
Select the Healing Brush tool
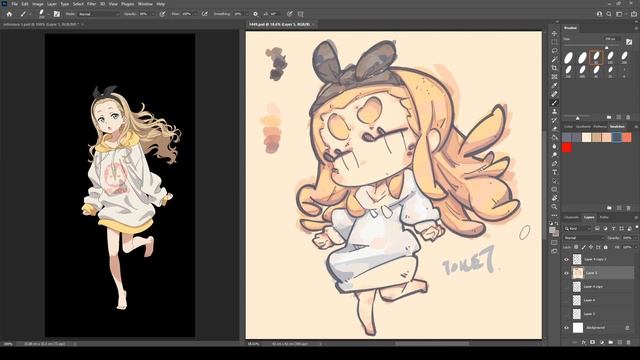click(554, 94)
